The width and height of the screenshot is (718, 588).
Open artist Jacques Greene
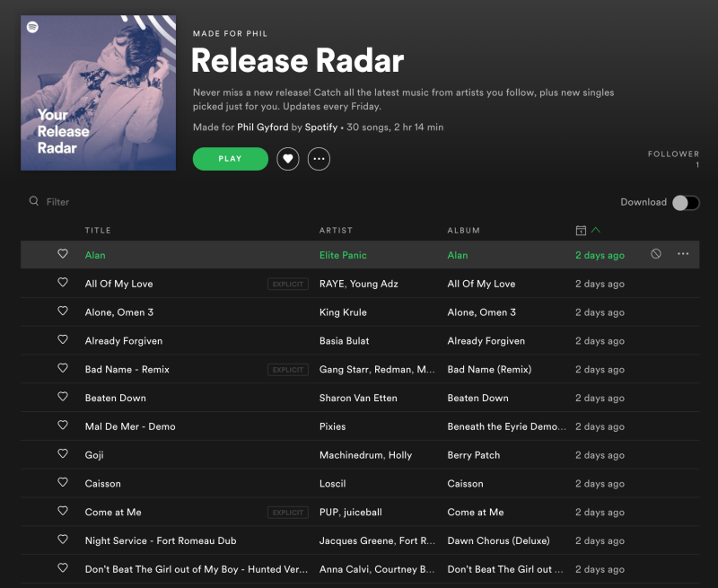356,540
